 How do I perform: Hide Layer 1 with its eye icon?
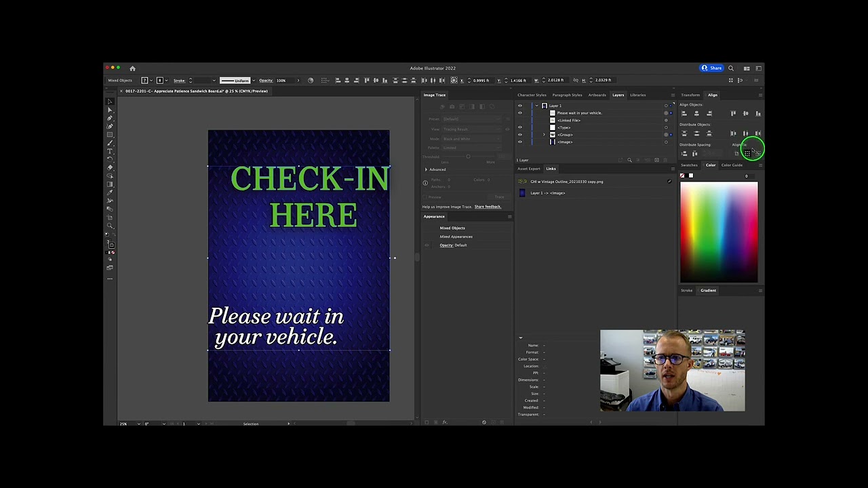click(520, 106)
